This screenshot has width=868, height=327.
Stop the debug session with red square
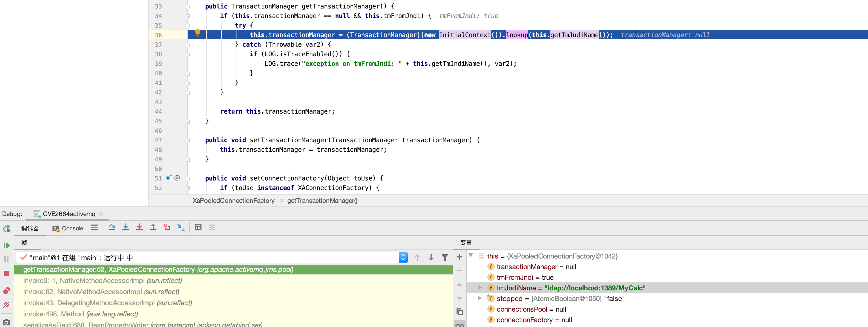(6, 273)
